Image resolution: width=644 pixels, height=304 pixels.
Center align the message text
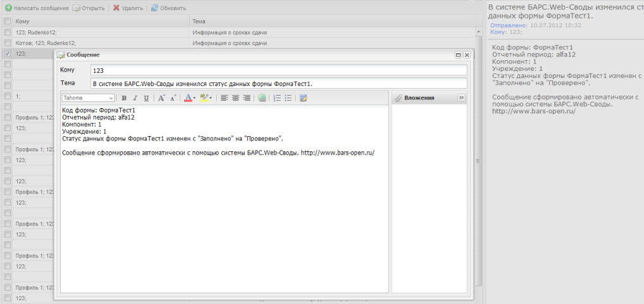pos(235,98)
